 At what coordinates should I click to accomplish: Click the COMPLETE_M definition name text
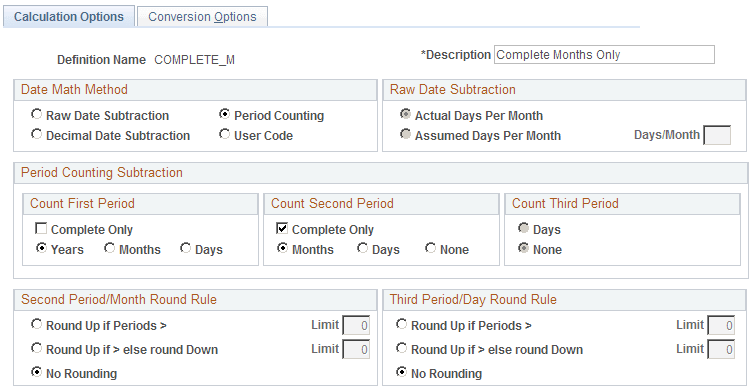coord(194,60)
